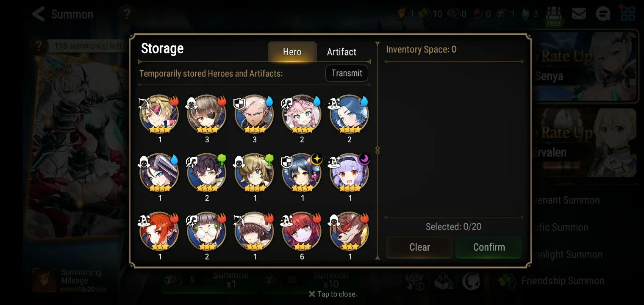The width and height of the screenshot is (644, 305).
Task: Select the white-haired ice knight hero
Action: point(254,114)
